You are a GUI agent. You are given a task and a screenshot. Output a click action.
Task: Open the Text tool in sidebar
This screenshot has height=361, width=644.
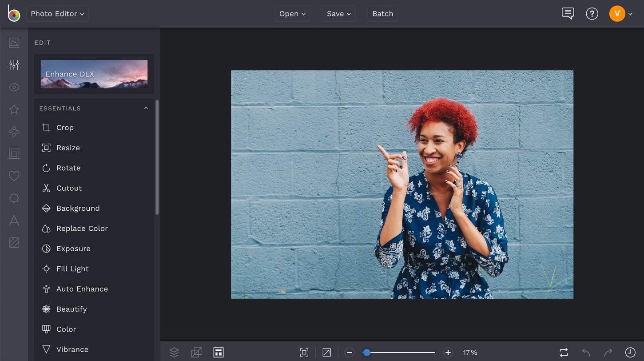point(14,221)
